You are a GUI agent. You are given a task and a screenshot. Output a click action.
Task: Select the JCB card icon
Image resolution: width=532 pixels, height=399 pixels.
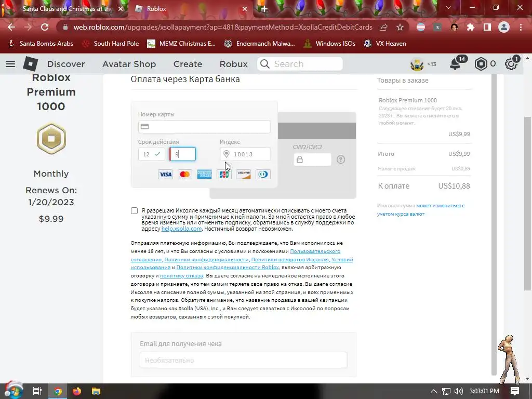(x=224, y=175)
